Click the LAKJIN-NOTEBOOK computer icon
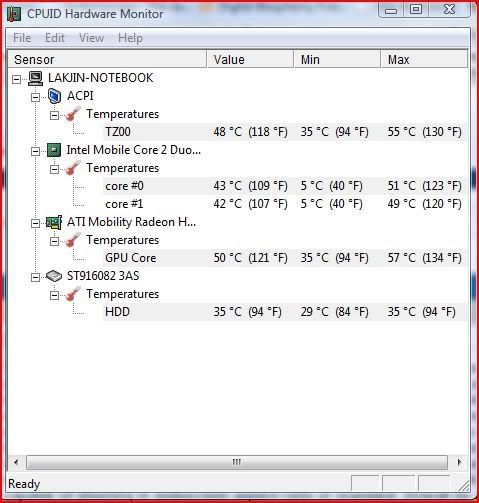Viewport: 479px width, 503px height. click(x=35, y=78)
